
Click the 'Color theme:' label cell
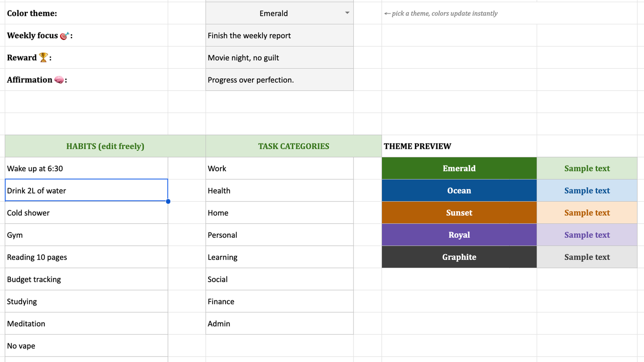pyautogui.click(x=86, y=13)
